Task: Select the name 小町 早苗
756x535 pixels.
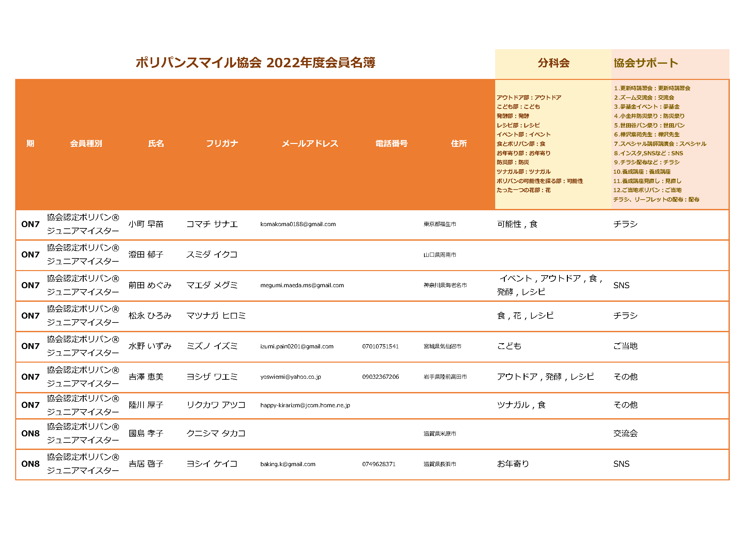Action: coord(146,224)
